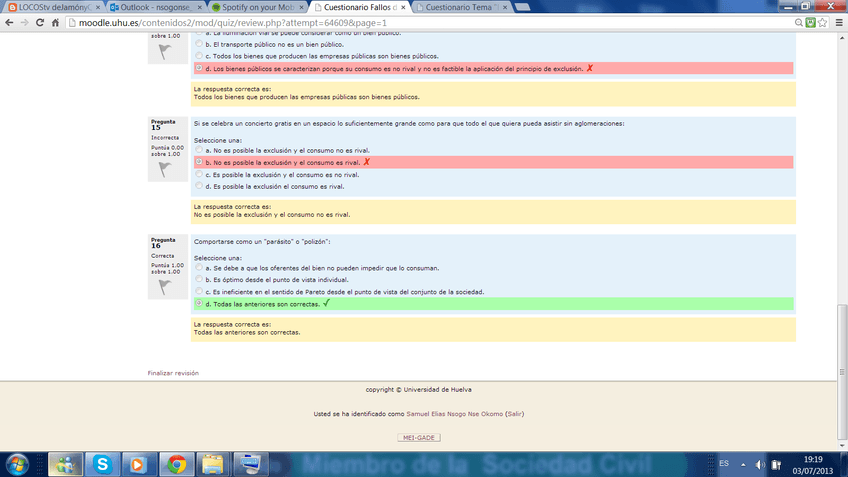Screen dimensions: 848x477
Task: Click the scrollbar down arrow
Action: point(842,446)
